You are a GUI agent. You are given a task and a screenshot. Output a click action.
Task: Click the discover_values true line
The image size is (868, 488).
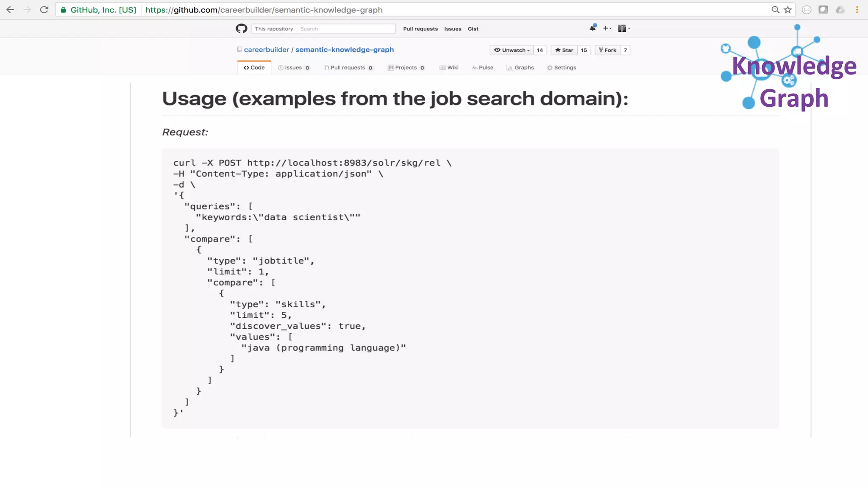[298, 326]
